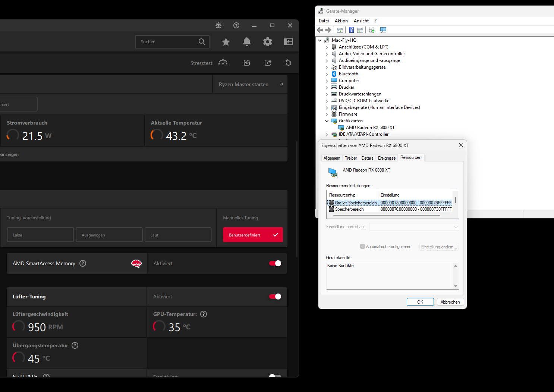Click the back arrow in Geräte-Manager toolbar
Image resolution: width=554 pixels, height=392 pixels.
pos(320,30)
